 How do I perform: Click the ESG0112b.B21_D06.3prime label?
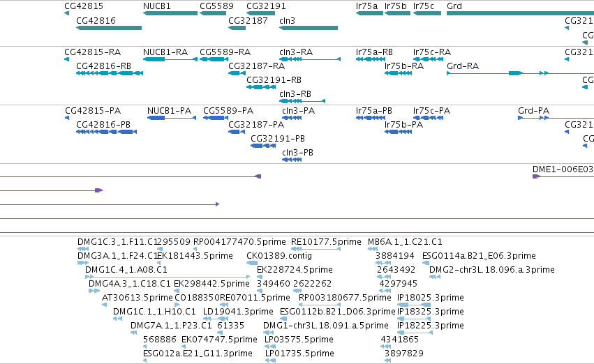coord(338,312)
